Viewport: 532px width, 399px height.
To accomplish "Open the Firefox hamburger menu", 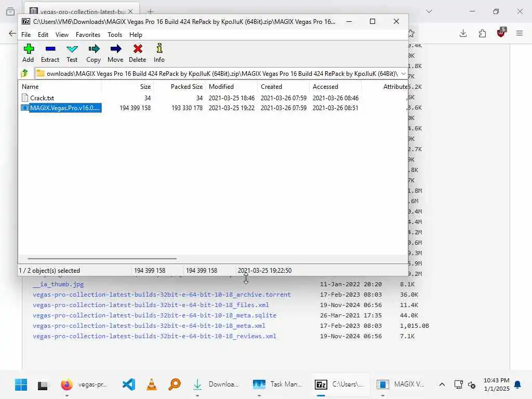I will point(520,33).
